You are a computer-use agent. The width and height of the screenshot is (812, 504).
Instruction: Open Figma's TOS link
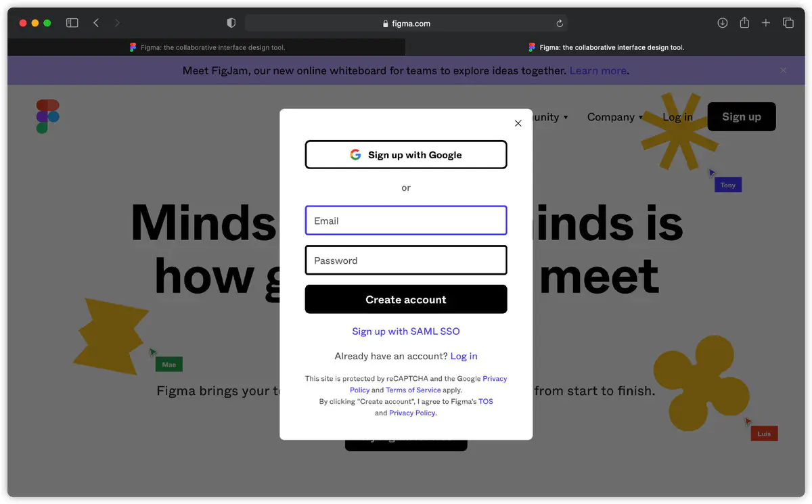tap(486, 401)
